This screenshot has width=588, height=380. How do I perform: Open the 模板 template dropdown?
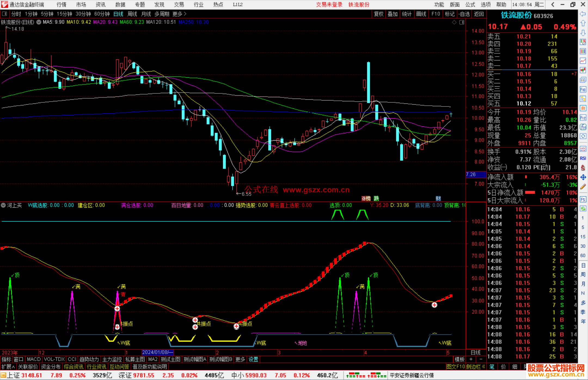click(x=460, y=359)
